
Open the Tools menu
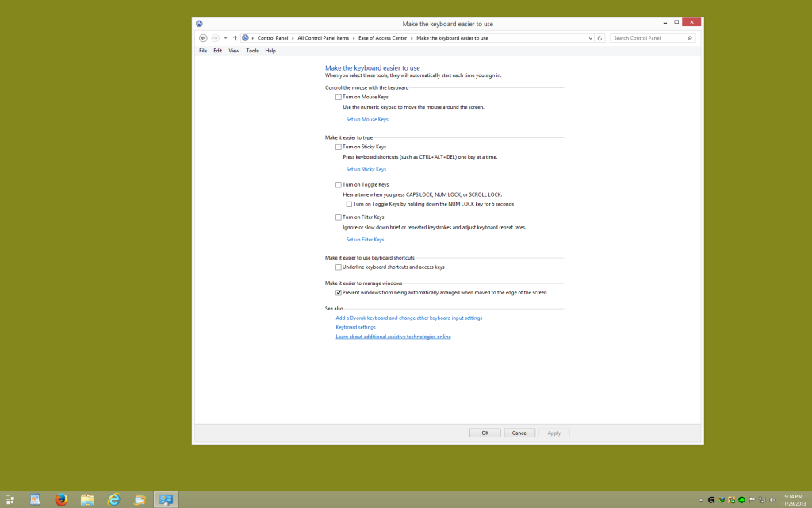coord(252,51)
